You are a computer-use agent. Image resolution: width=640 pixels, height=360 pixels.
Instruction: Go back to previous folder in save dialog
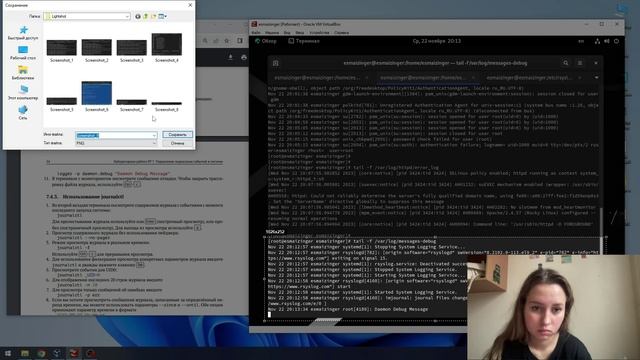(x=138, y=16)
